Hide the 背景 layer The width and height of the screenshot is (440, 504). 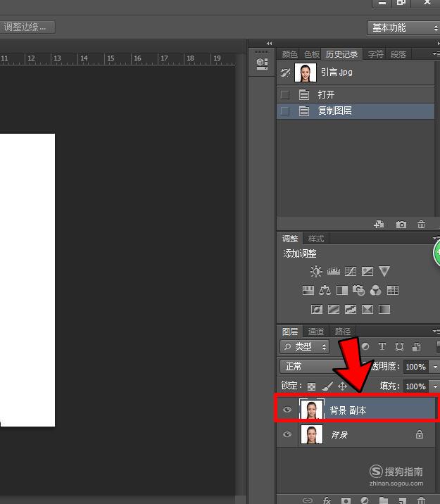[x=287, y=434]
